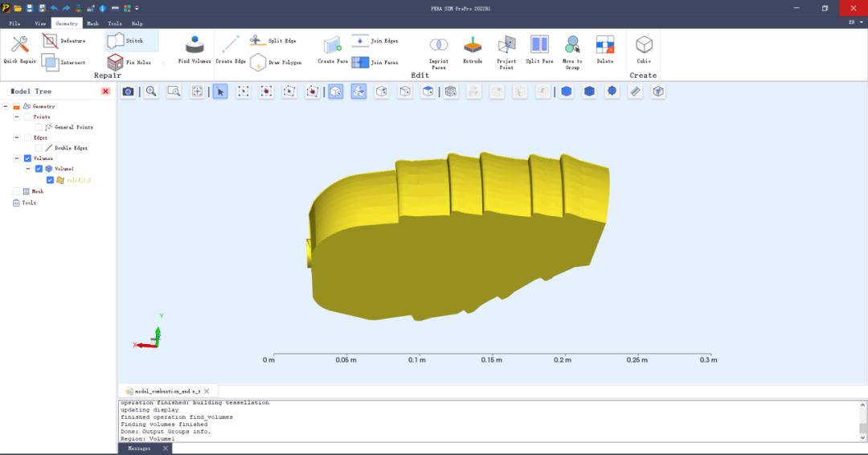Collapse the Geometry tree node
The image size is (868, 455).
[x=6, y=106]
